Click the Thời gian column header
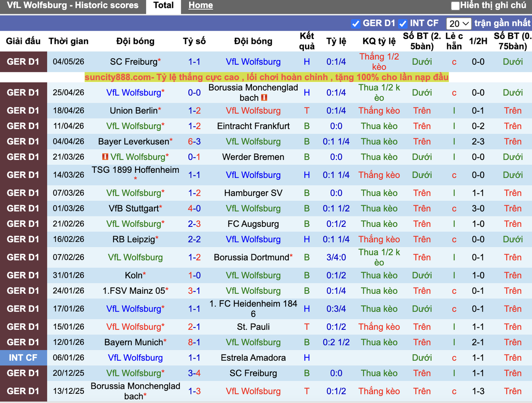Screen dimensions: 532x403 coord(69,41)
